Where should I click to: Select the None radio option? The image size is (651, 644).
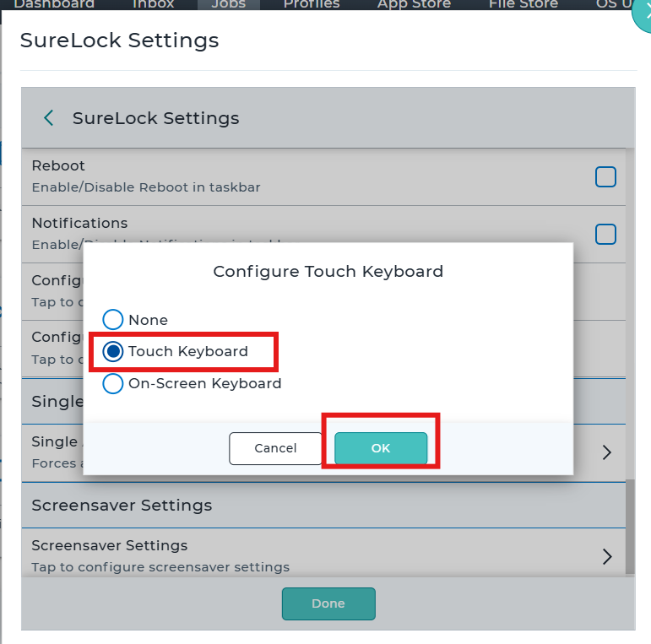pyautogui.click(x=113, y=320)
